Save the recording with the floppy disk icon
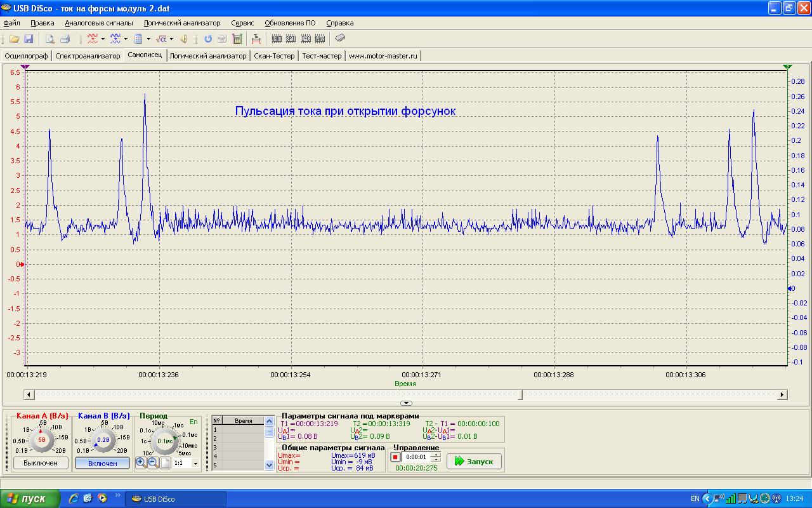The height and width of the screenshot is (508, 812). [x=29, y=39]
